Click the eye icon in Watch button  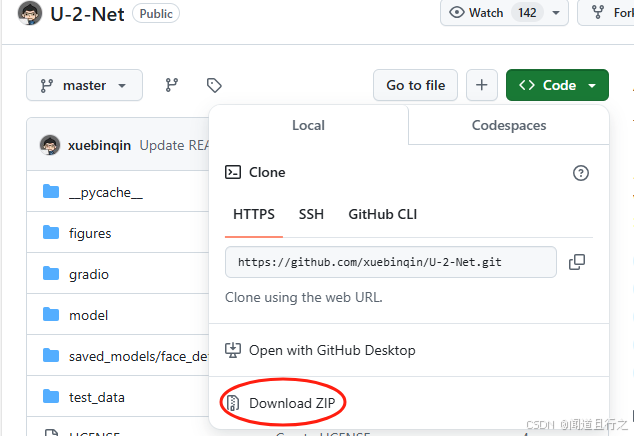click(x=457, y=13)
